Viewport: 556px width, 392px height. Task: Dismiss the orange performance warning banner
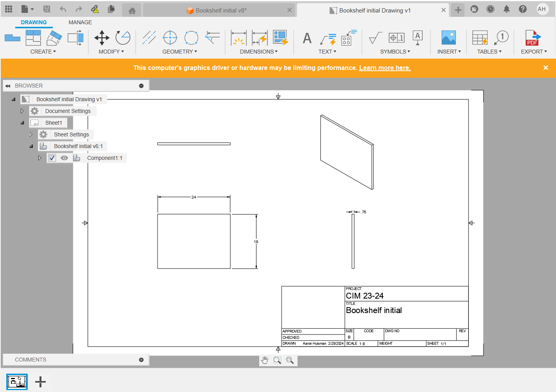[545, 68]
